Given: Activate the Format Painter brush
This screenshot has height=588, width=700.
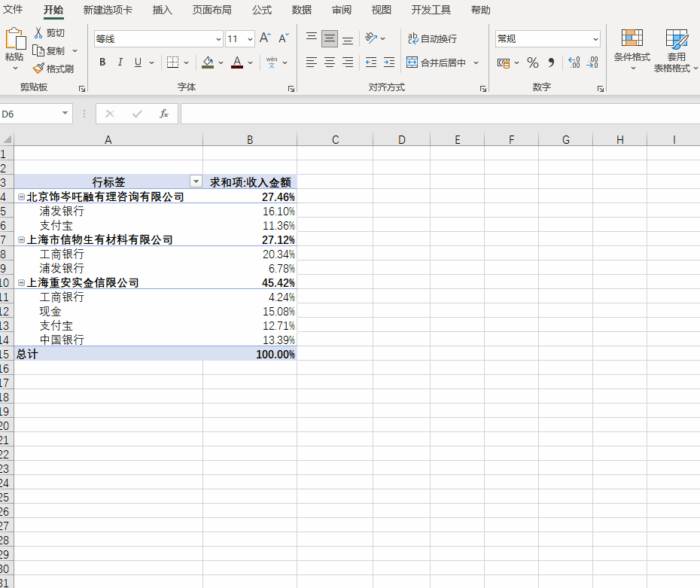Looking at the screenshot, I should click(x=39, y=69).
